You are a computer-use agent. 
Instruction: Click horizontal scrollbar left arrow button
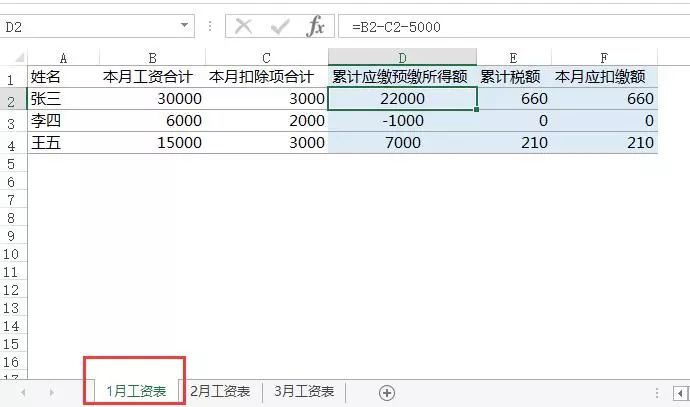[680, 393]
